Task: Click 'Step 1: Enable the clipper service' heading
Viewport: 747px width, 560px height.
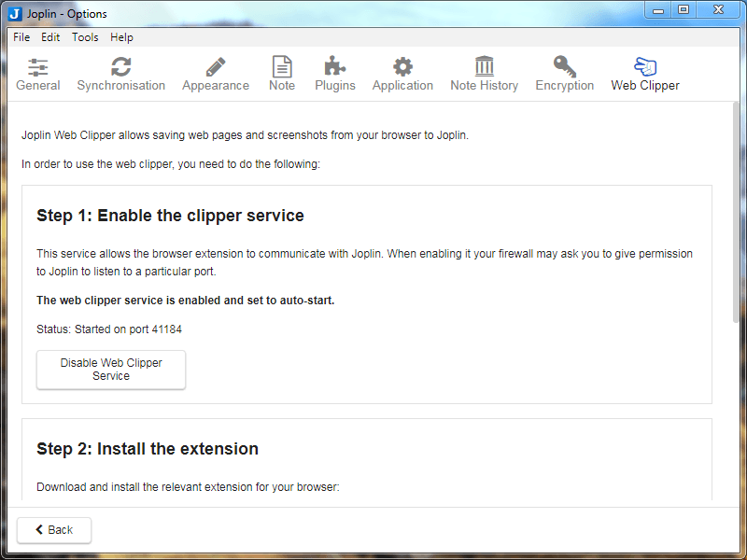Action: pyautogui.click(x=170, y=216)
